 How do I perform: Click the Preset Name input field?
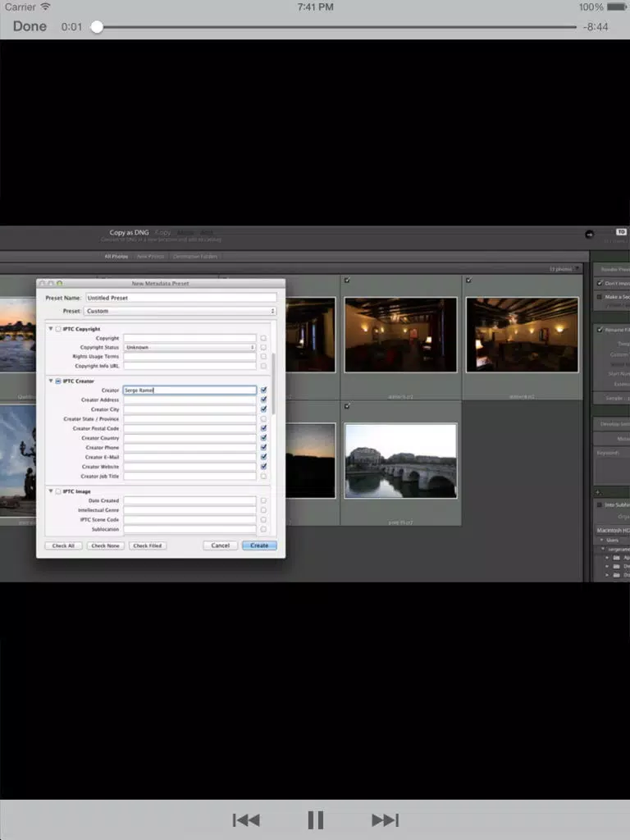181,297
